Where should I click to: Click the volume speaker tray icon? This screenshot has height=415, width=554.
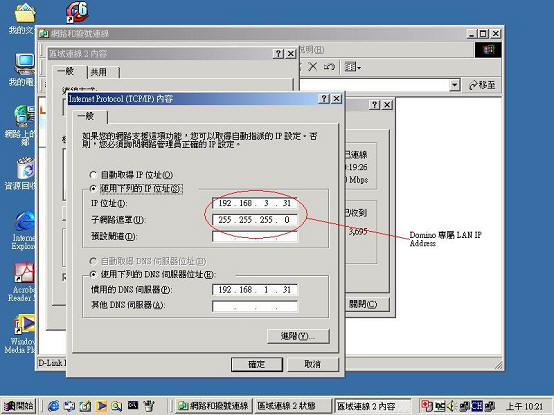450,406
